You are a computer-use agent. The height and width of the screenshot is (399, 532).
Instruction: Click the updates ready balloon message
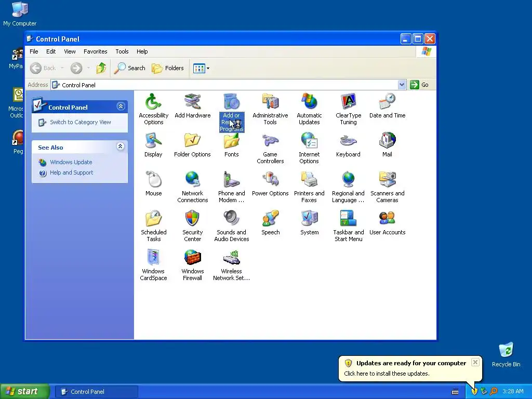pos(387,374)
